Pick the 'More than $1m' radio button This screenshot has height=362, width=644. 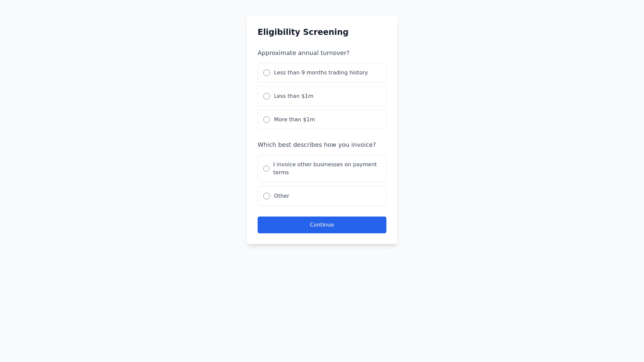(x=267, y=120)
